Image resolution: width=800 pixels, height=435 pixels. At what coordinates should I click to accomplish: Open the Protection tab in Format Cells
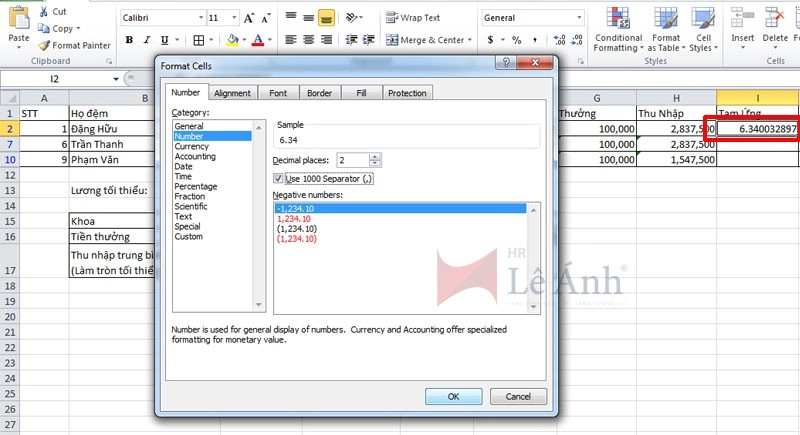pyautogui.click(x=406, y=93)
